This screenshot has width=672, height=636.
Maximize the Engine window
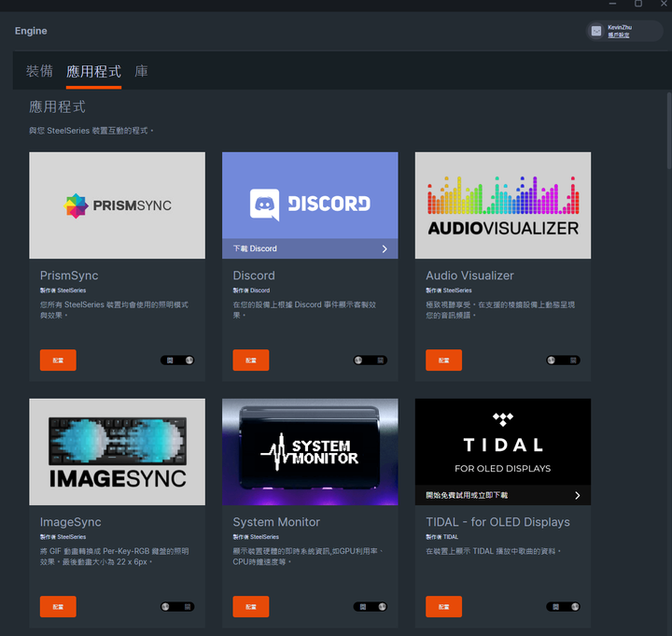point(638,4)
